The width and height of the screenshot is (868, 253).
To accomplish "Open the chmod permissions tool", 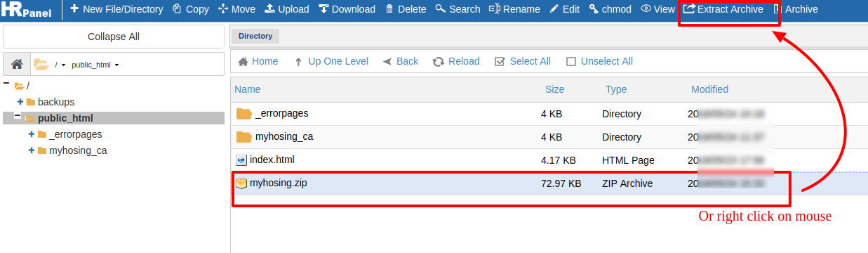I will 610,9.
